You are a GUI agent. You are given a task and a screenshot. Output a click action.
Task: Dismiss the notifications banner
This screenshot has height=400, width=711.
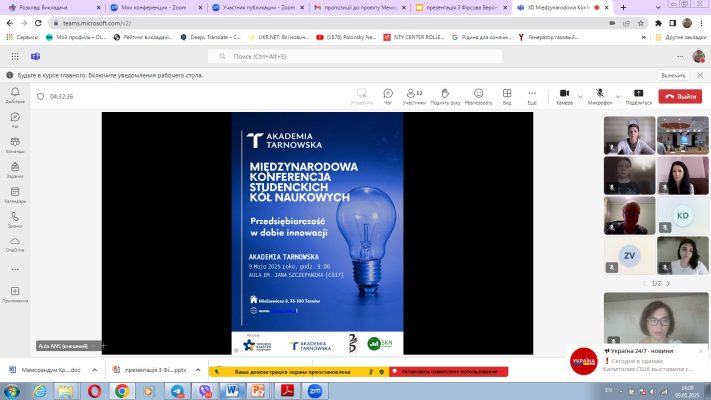click(700, 75)
